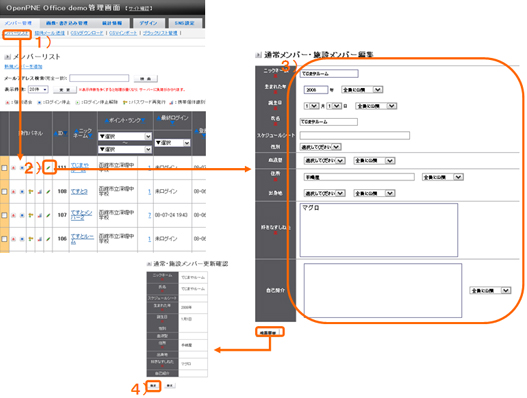Click the mobile ID icon in row 108
The width and height of the screenshot is (527, 398).
(x=40, y=191)
